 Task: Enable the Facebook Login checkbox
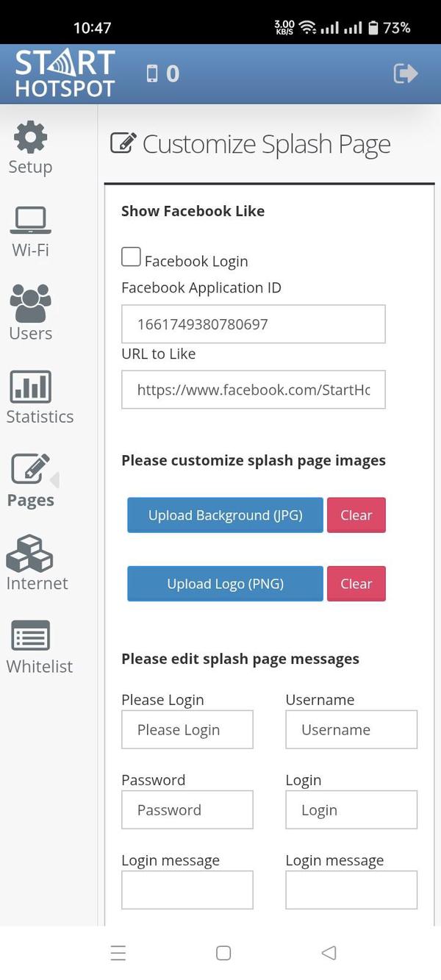click(x=131, y=257)
